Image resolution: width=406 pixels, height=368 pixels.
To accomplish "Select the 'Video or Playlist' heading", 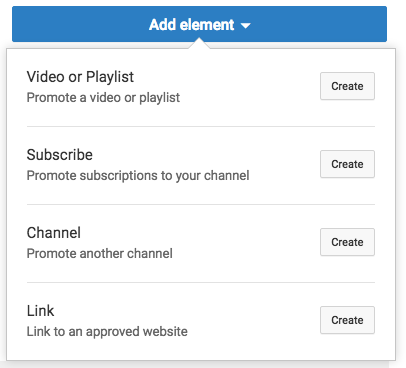I will (80, 77).
